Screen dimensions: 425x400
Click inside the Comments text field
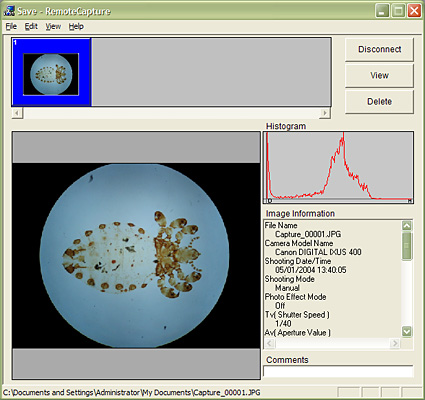tap(338, 372)
